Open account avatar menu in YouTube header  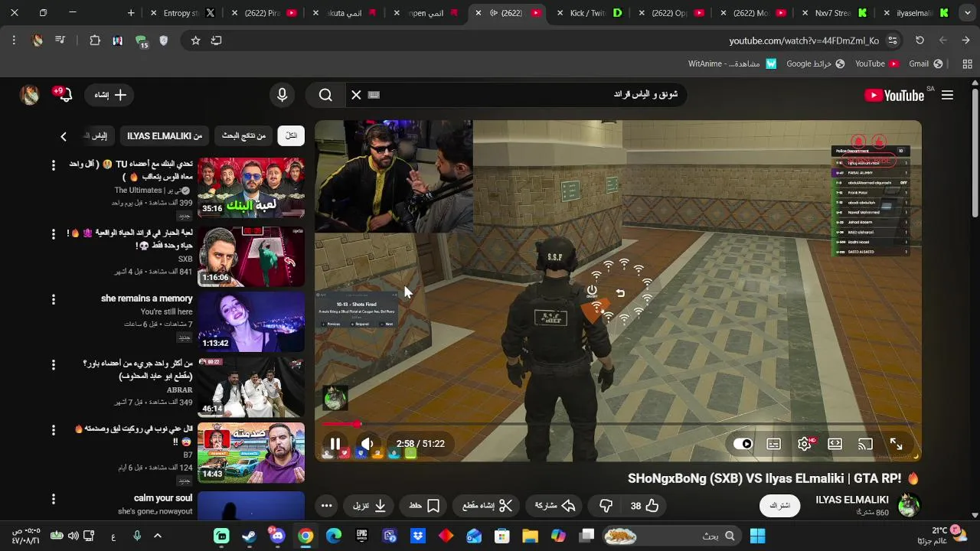[x=29, y=95]
